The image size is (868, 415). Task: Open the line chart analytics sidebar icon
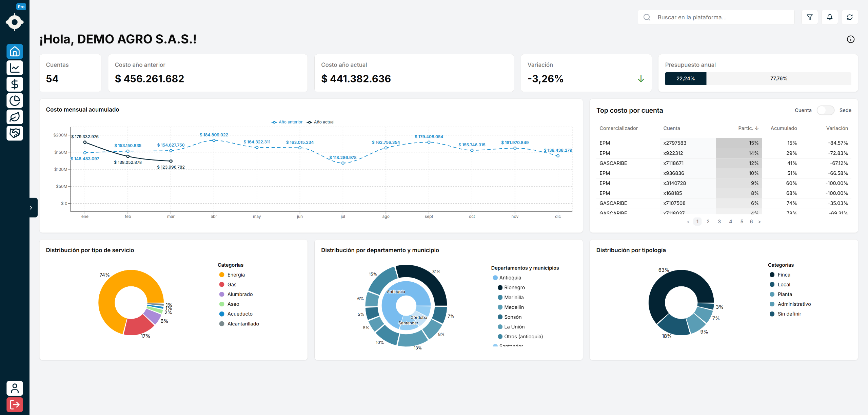pos(15,68)
